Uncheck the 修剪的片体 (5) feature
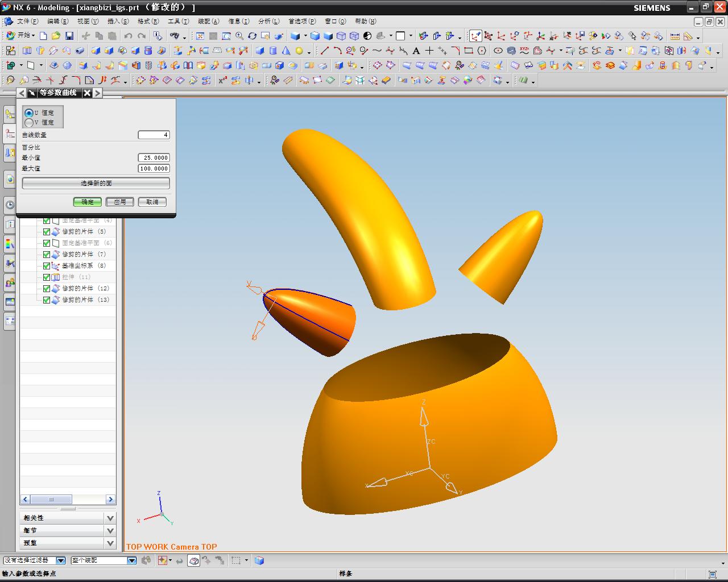Image resolution: width=728 pixels, height=582 pixels. click(x=47, y=232)
